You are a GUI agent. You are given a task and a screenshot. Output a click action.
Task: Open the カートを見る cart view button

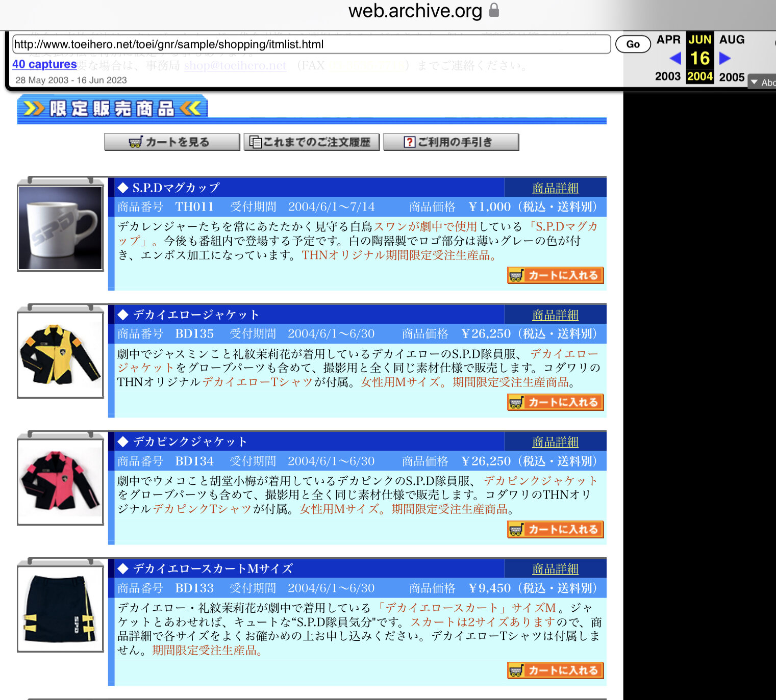tap(172, 142)
